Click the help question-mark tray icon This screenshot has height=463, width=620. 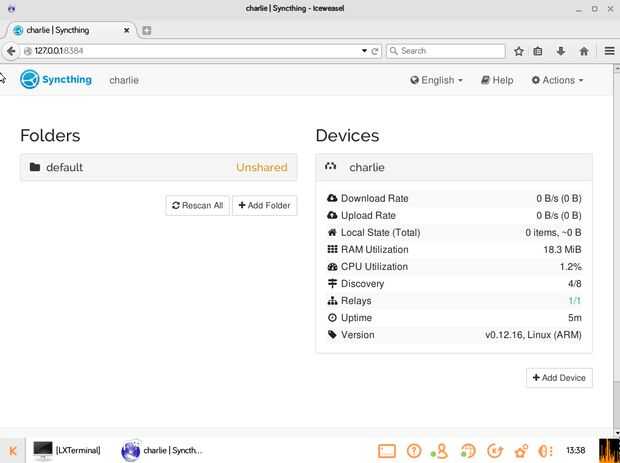[414, 450]
